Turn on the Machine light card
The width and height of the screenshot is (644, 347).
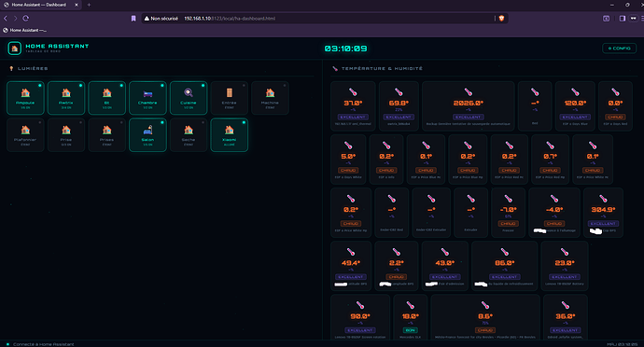pyautogui.click(x=270, y=98)
